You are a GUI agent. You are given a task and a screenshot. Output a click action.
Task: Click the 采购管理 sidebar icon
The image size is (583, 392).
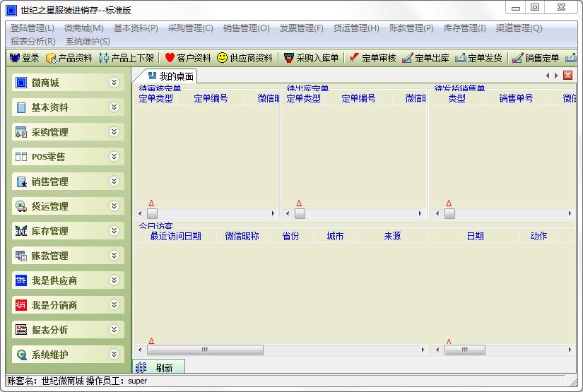21,132
